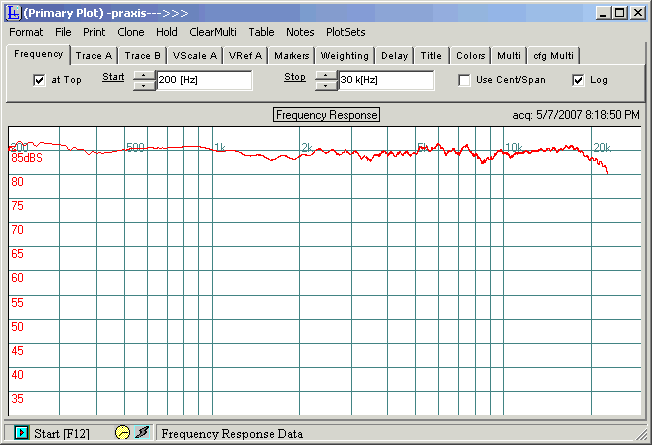Increase Stop frequency with up arrow
Screen dimensions: 652x445
(326, 75)
